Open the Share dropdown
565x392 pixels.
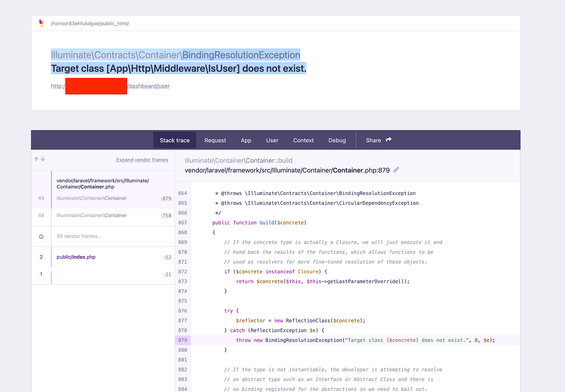click(x=379, y=140)
